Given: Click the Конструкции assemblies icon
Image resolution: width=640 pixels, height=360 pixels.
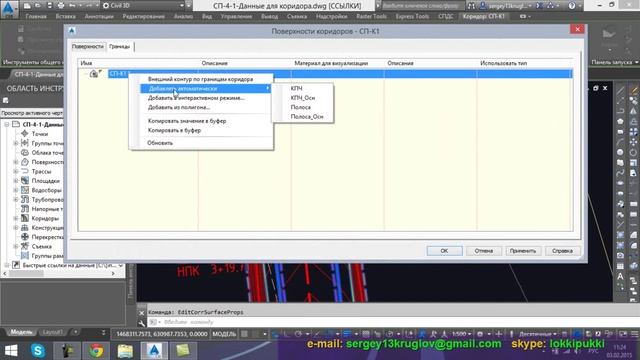Looking at the screenshot, I should (x=24, y=227).
